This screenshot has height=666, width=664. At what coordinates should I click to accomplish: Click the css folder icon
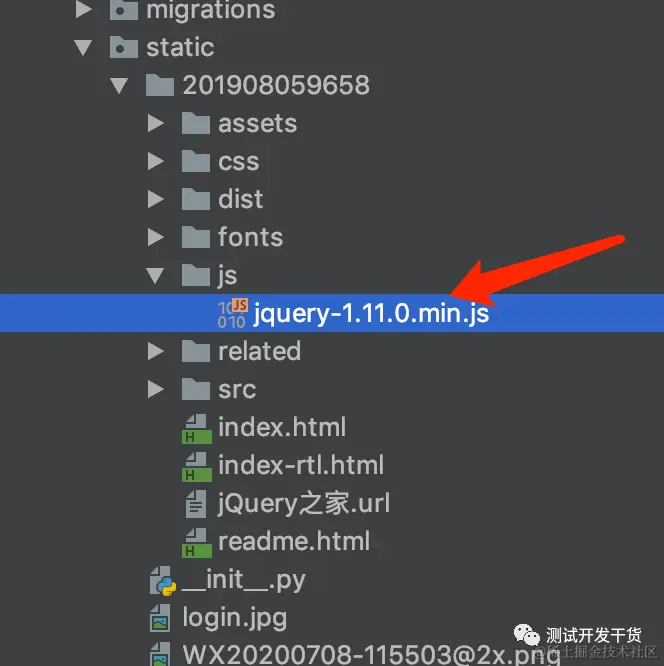[x=196, y=161]
